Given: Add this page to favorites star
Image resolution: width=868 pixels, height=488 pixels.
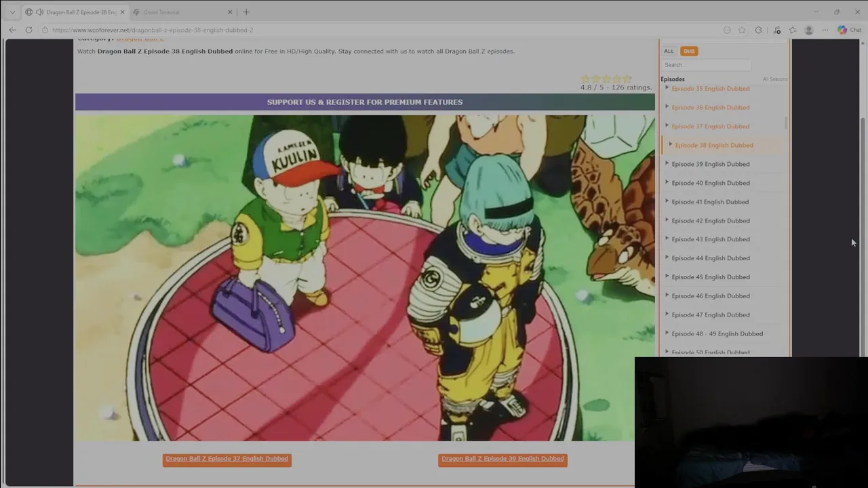Looking at the screenshot, I should 742,30.
